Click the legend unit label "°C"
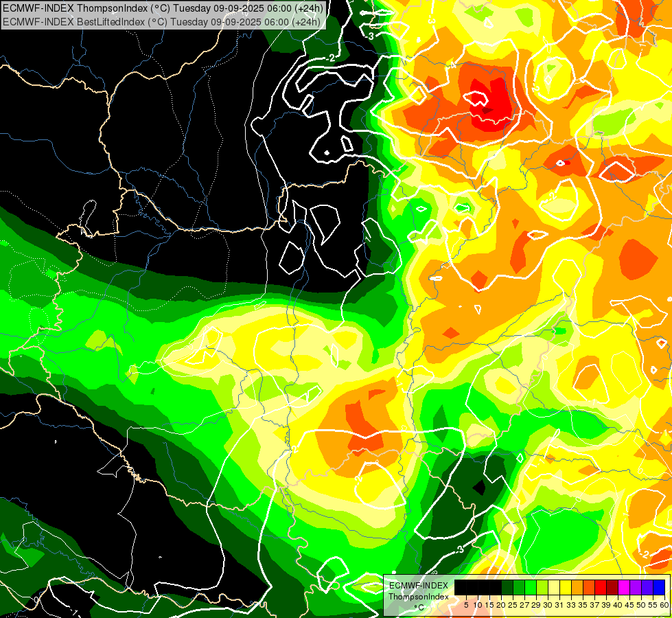This screenshot has width=672, height=618. [x=419, y=608]
